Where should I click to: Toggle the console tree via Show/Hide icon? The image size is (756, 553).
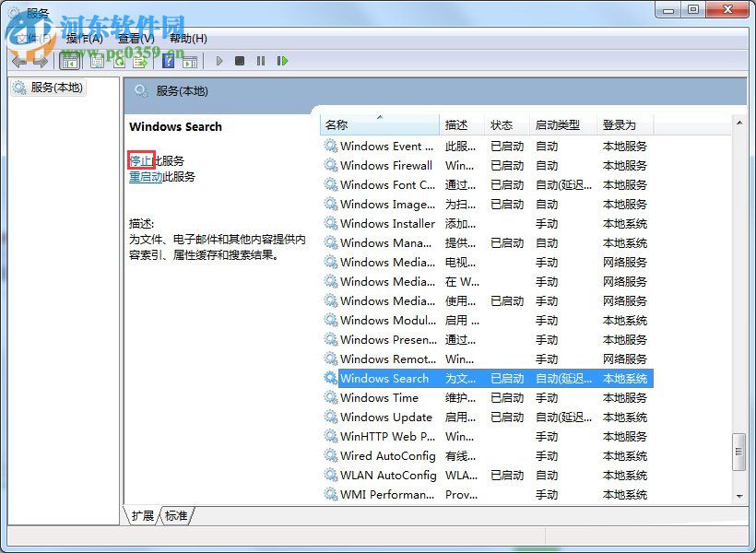coord(70,61)
